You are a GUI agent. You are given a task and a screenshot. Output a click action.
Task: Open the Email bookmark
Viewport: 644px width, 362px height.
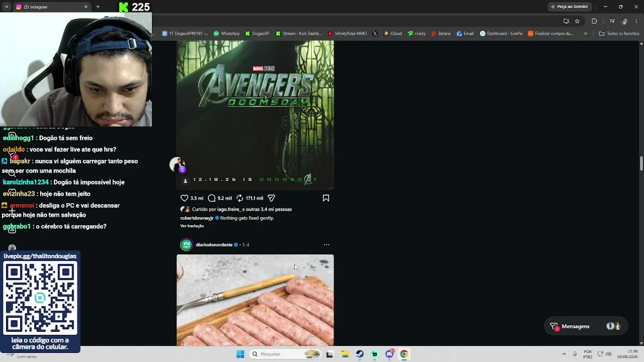click(x=465, y=34)
